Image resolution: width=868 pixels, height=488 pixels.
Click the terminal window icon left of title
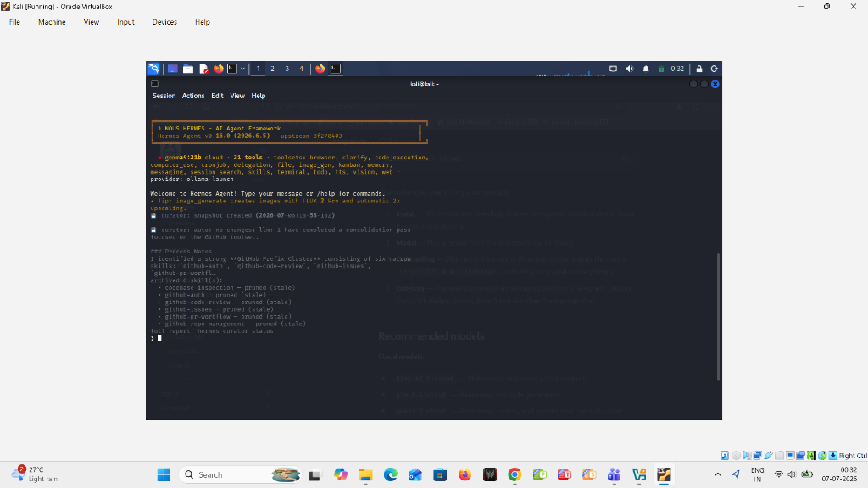coord(154,84)
